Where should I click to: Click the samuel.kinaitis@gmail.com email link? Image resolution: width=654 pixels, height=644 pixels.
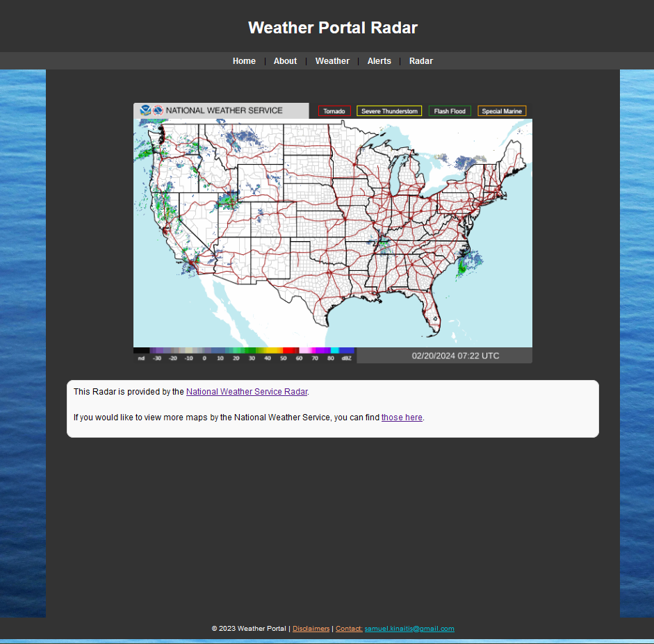point(409,629)
